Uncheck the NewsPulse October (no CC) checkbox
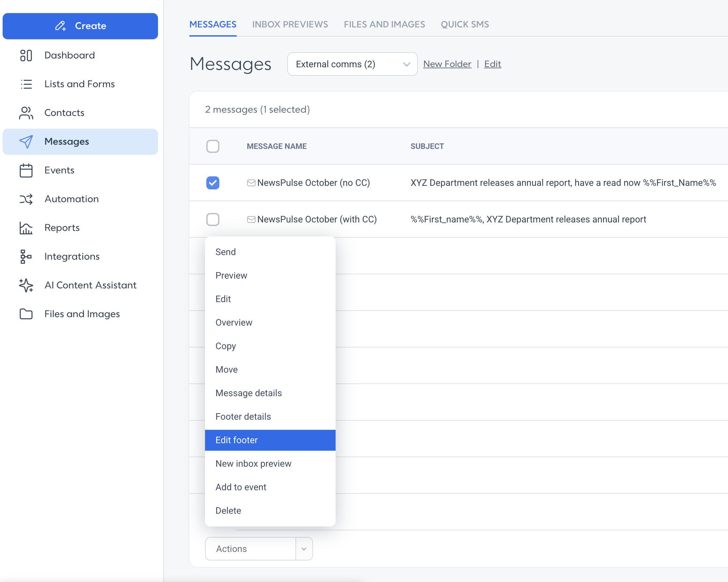 (x=213, y=183)
